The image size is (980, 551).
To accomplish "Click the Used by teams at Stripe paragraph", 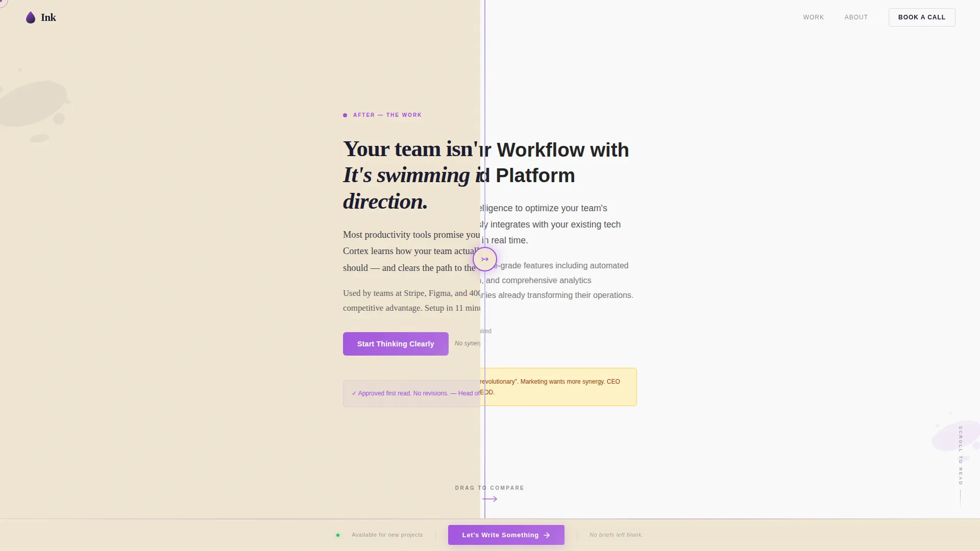I will (x=411, y=300).
